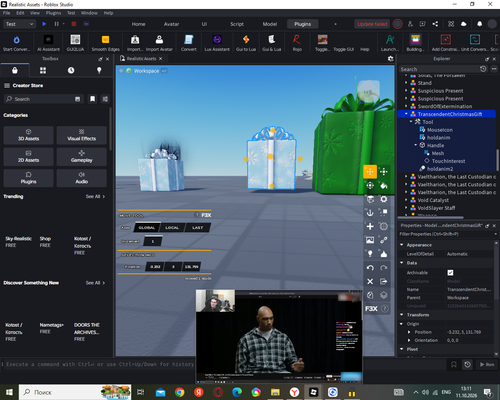Open the Import Avatar plugin

[x=159, y=43]
